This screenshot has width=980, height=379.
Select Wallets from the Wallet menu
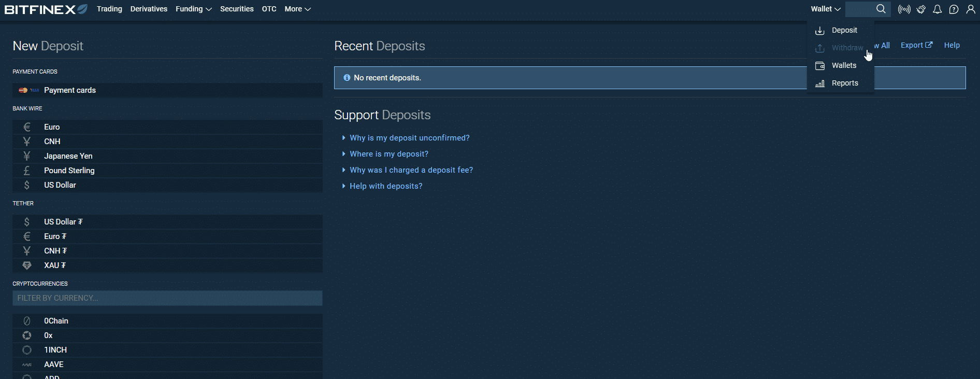[843, 65]
